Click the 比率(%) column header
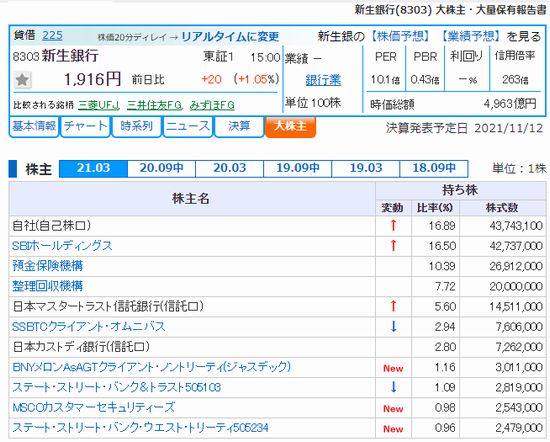The height and width of the screenshot is (442, 550). (x=435, y=208)
